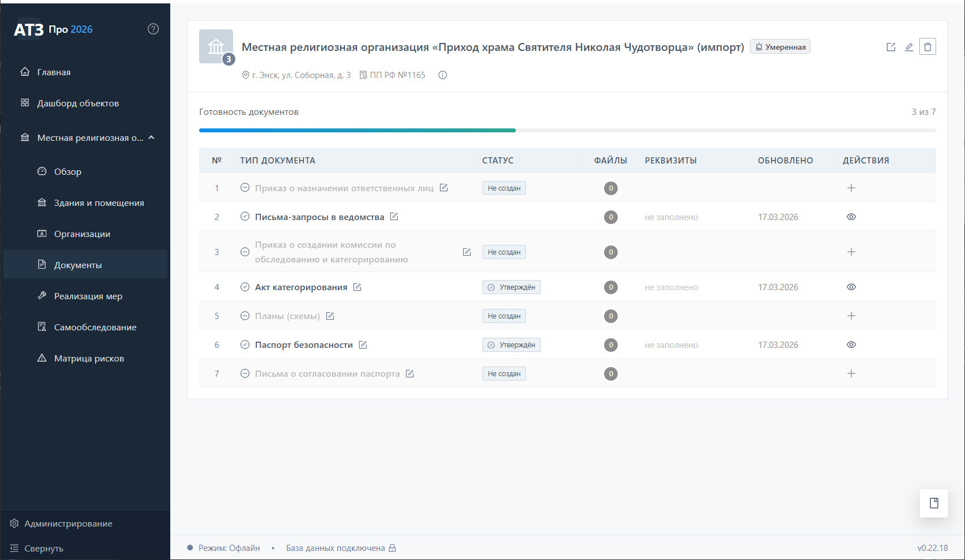Edit Планы (схемы) title icon
965x560 pixels.
click(x=330, y=316)
